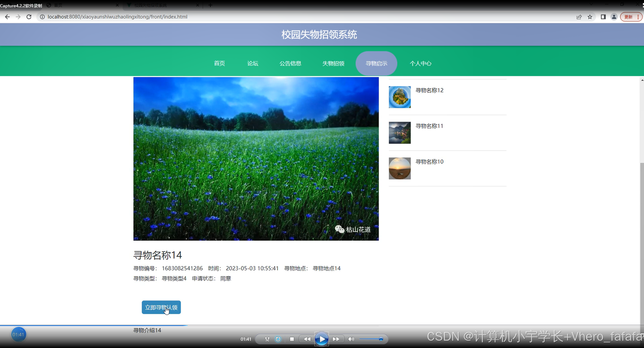Click the 立即寻物认领 button

(161, 307)
